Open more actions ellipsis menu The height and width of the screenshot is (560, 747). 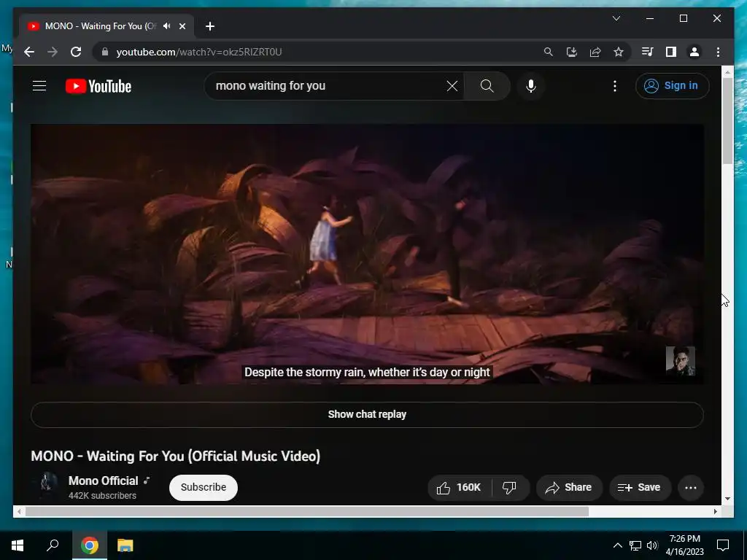pos(690,487)
